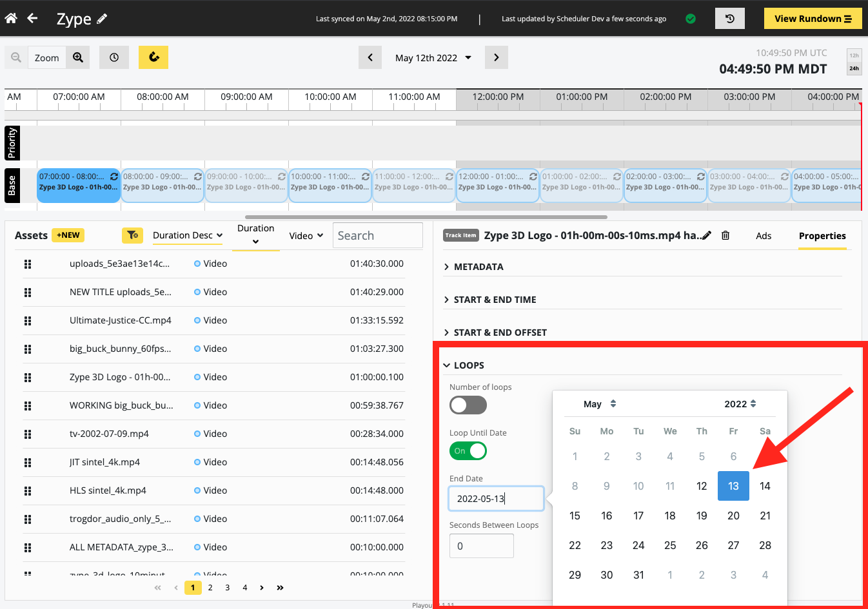Click the Seconds Between Loops field
The image size is (868, 609).
pos(482,546)
